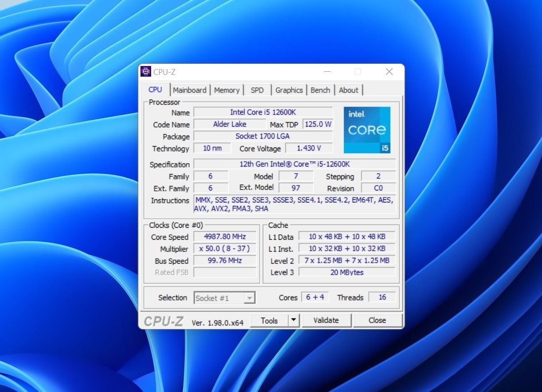Viewport: 542px width, 392px height.
Task: Click the L1 Data cache value
Action: (x=347, y=237)
